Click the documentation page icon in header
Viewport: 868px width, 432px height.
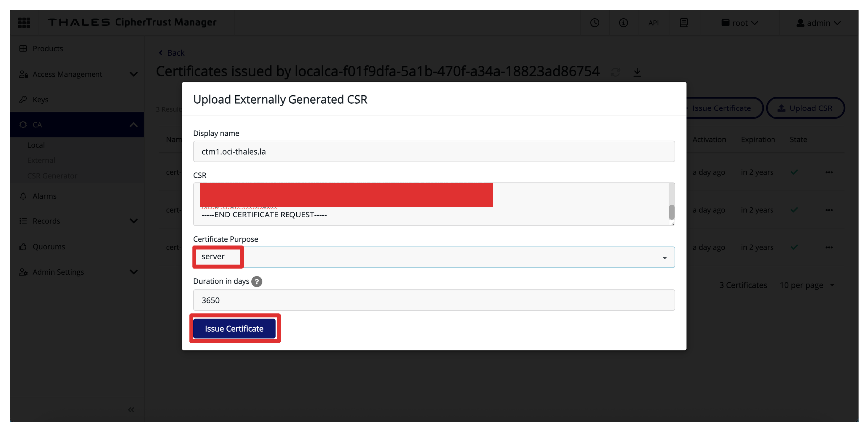point(684,23)
